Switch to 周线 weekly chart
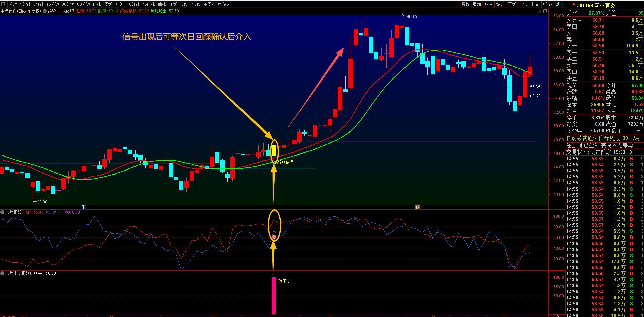 [108, 4]
